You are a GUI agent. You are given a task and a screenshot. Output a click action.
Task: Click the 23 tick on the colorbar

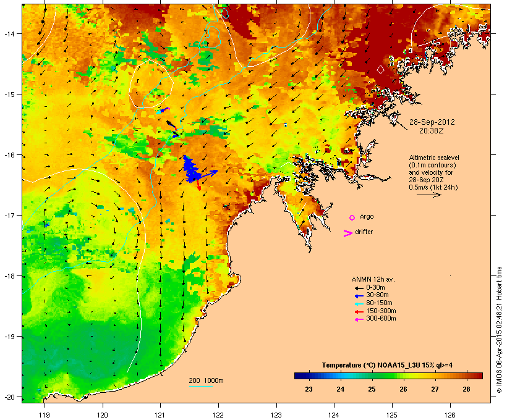pos(309,389)
